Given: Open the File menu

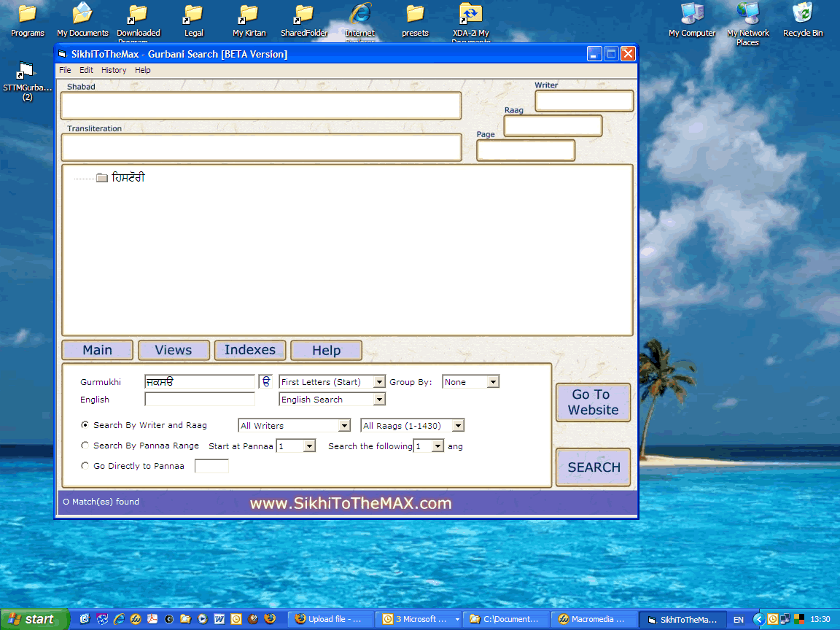Looking at the screenshot, I should [65, 70].
